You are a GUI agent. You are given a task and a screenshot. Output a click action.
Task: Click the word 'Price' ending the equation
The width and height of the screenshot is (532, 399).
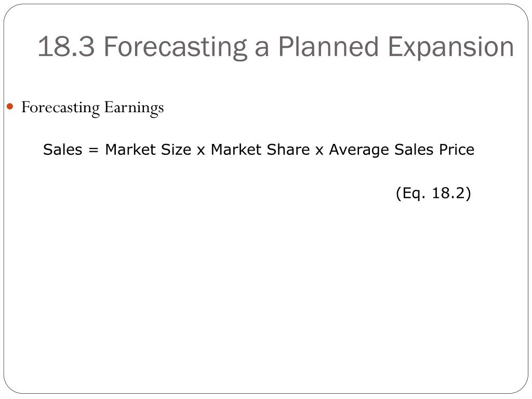(457, 150)
